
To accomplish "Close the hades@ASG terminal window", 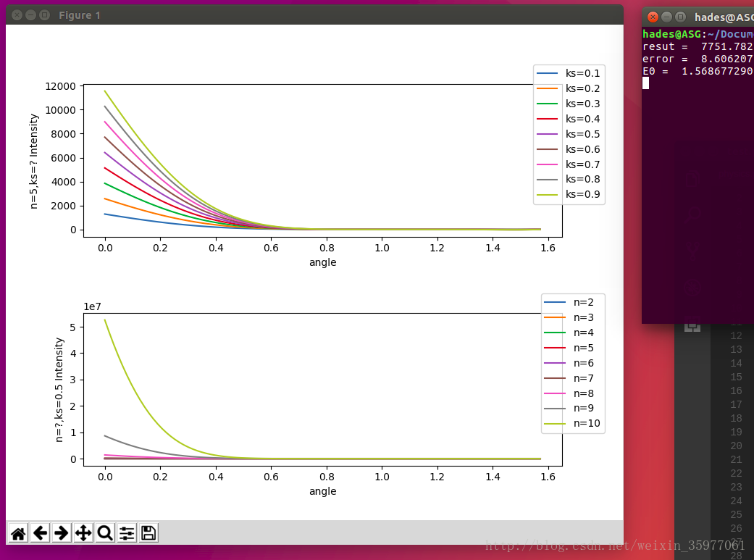I will [653, 17].
